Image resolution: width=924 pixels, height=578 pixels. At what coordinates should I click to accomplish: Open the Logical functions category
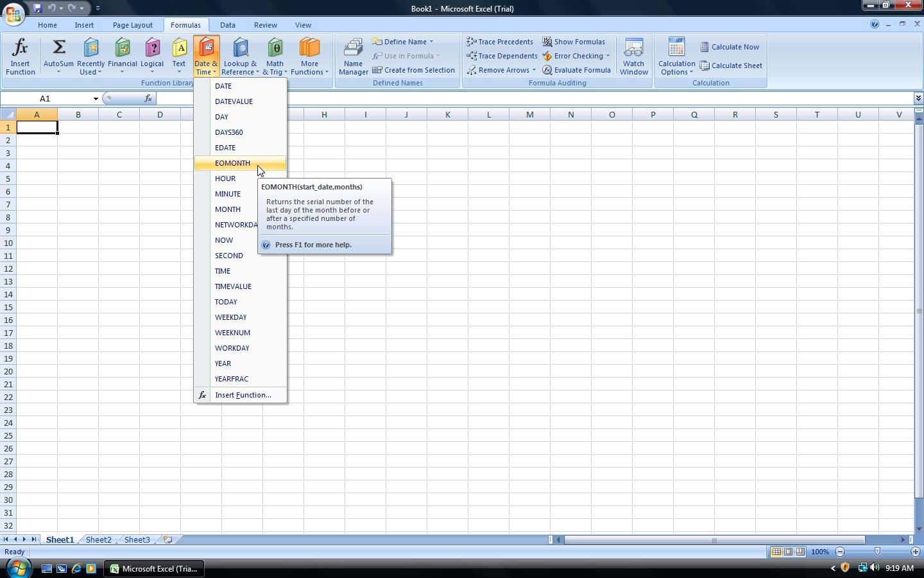click(152, 57)
